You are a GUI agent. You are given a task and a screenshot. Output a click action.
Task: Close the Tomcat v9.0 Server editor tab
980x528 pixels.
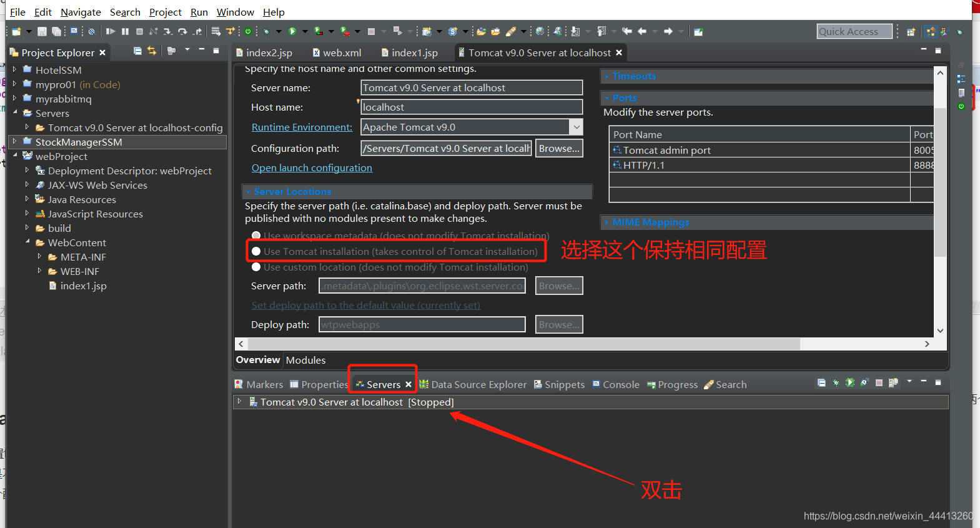[619, 52]
